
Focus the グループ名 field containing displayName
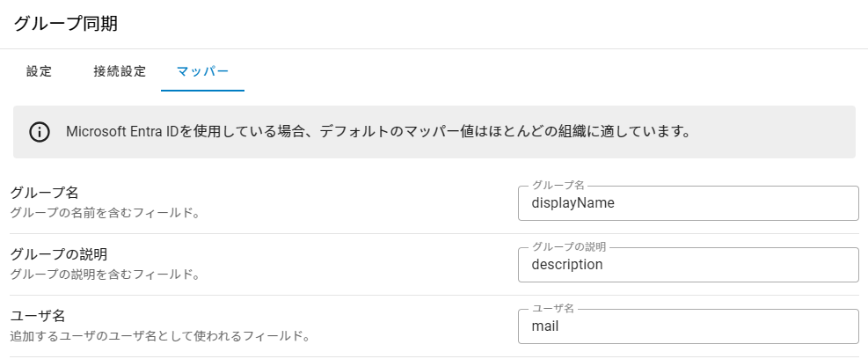[x=688, y=203]
